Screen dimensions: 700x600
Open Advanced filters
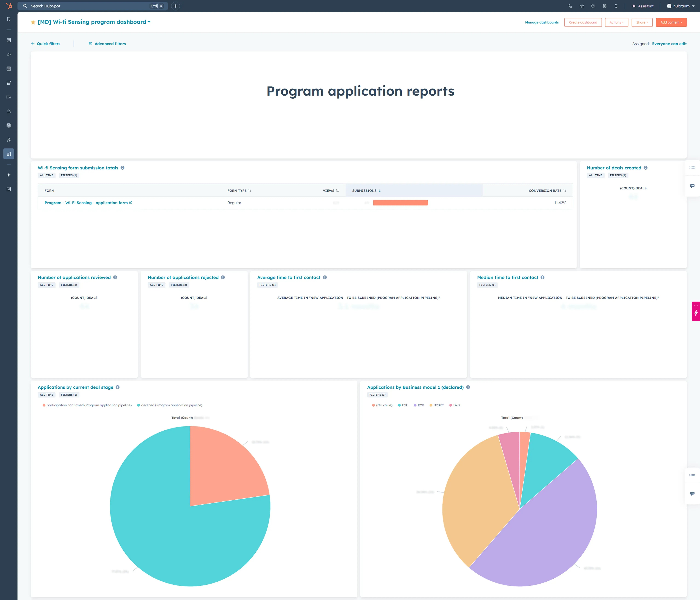click(107, 44)
